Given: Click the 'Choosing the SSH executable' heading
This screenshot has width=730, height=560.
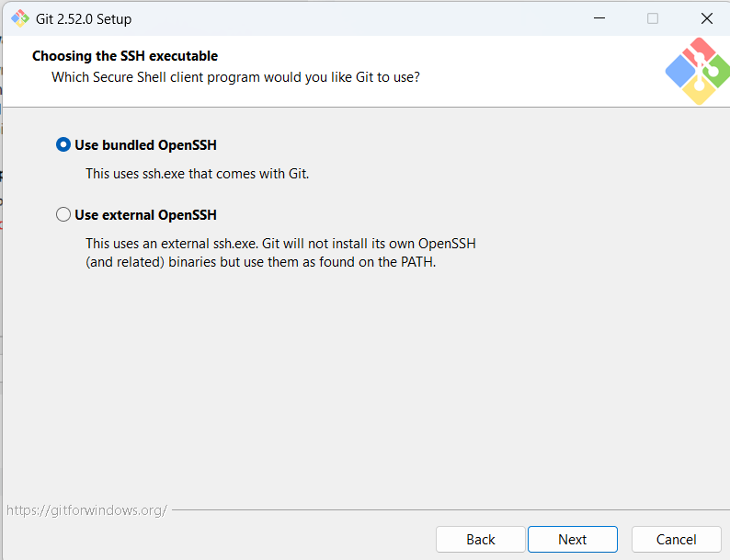Looking at the screenshot, I should (x=125, y=56).
